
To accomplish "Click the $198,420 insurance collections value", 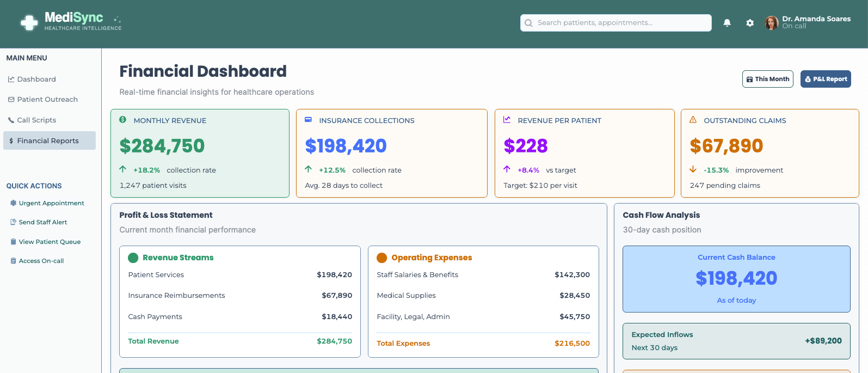I will tap(346, 146).
